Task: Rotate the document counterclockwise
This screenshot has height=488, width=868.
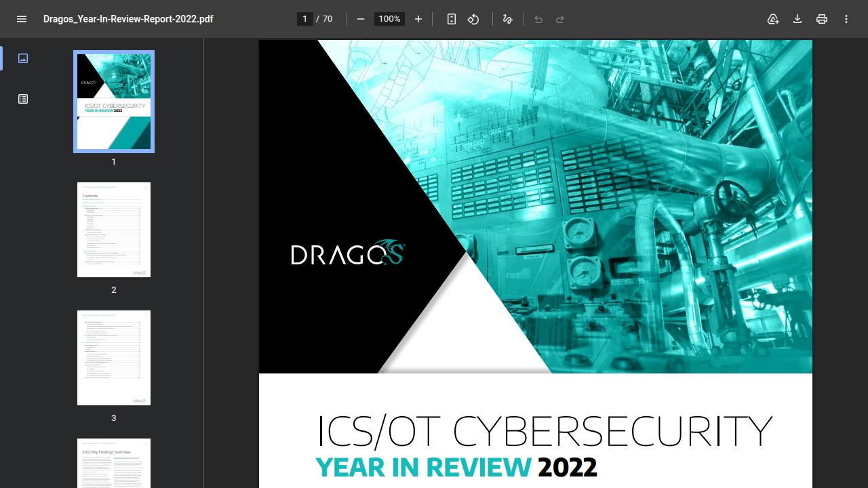Action: 473,19
